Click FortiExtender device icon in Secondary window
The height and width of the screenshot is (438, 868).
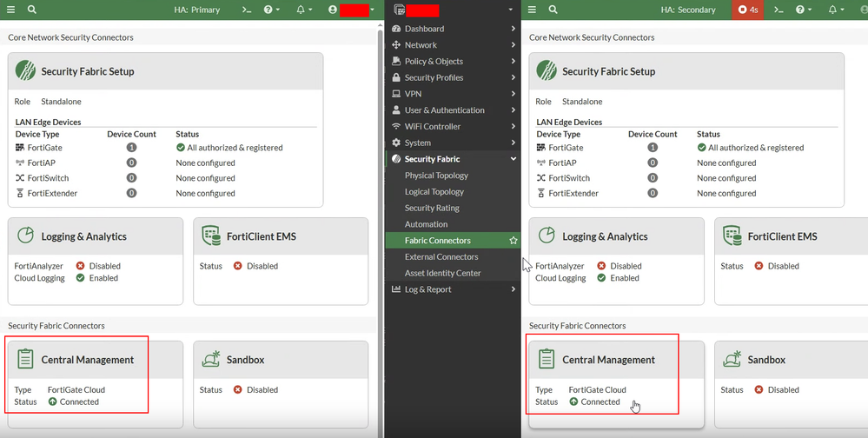coord(541,193)
